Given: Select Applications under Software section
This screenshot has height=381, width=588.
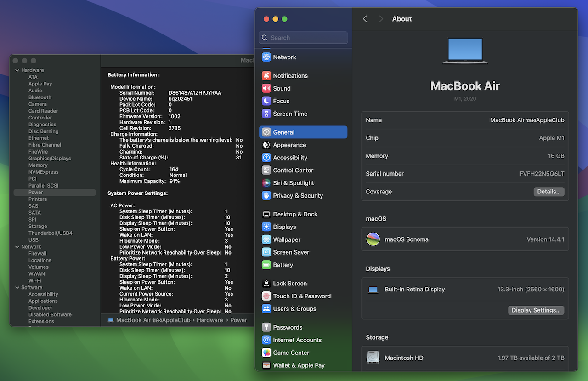Looking at the screenshot, I should click(43, 301).
